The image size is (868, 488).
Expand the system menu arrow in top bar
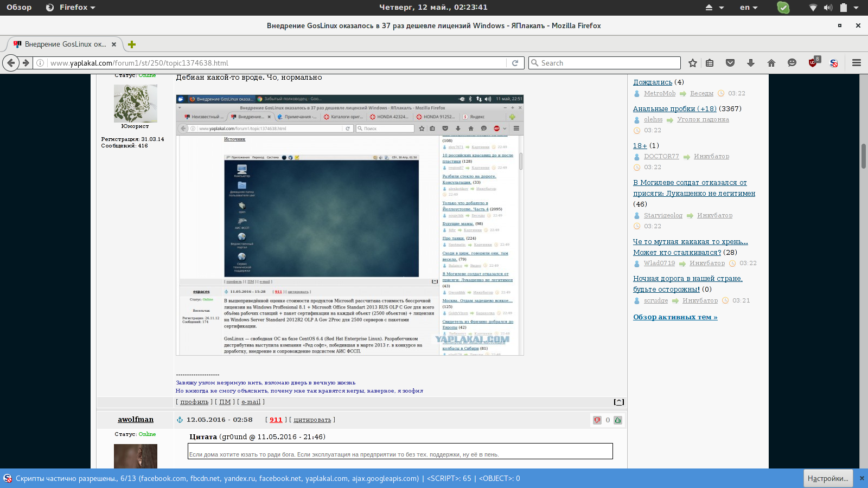pyautogui.click(x=857, y=8)
